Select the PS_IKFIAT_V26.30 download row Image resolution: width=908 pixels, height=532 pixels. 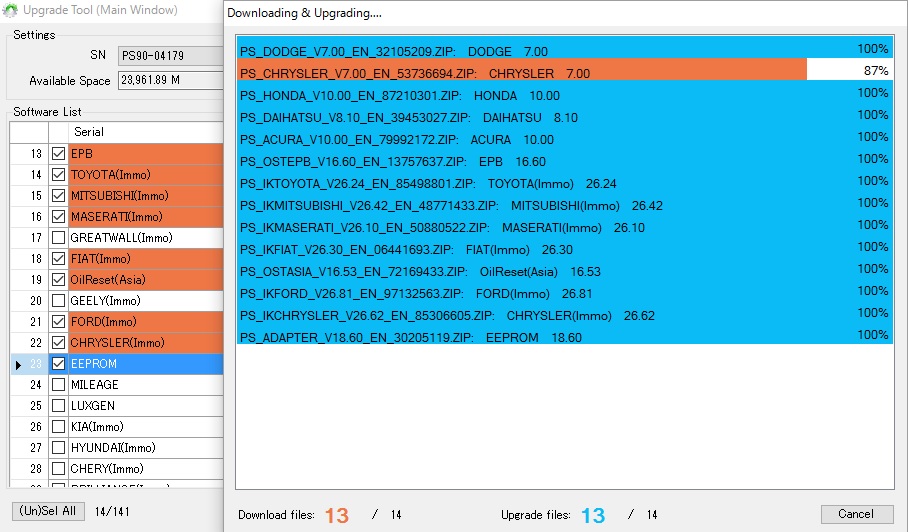565,245
